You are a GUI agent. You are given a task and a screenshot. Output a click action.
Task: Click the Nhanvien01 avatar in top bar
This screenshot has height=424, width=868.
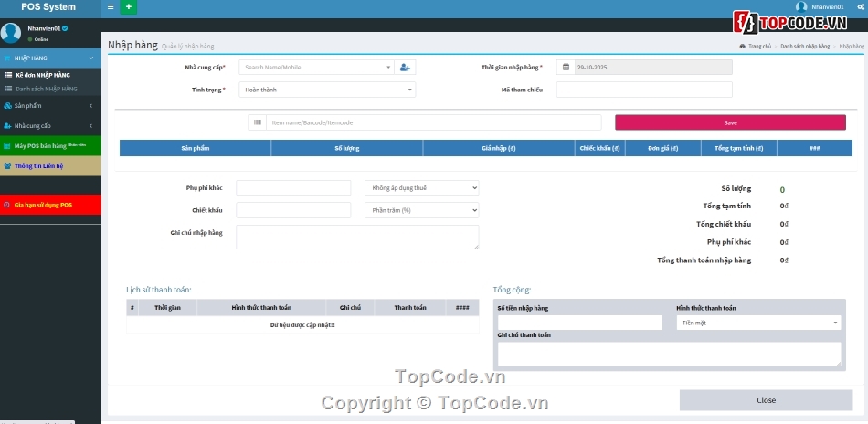pyautogui.click(x=801, y=7)
